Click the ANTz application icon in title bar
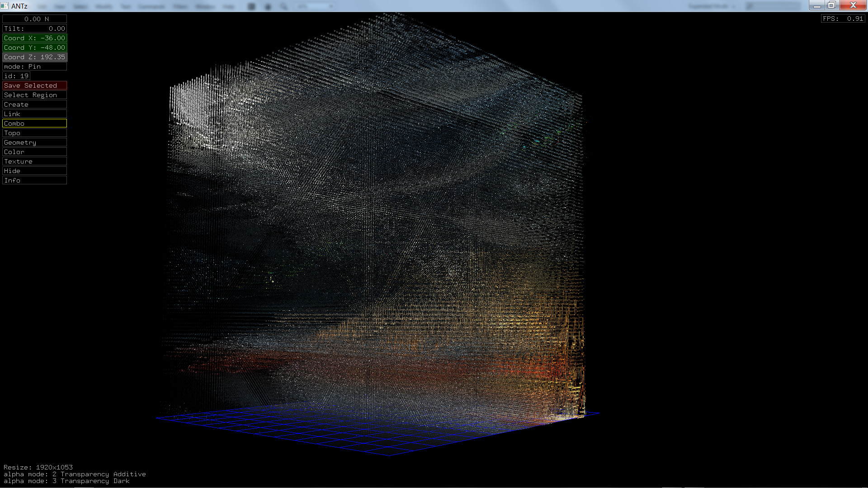 coord(5,6)
